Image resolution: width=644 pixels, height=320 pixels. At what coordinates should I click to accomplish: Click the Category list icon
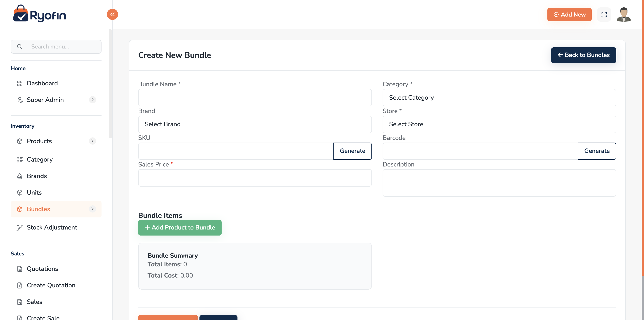click(20, 160)
